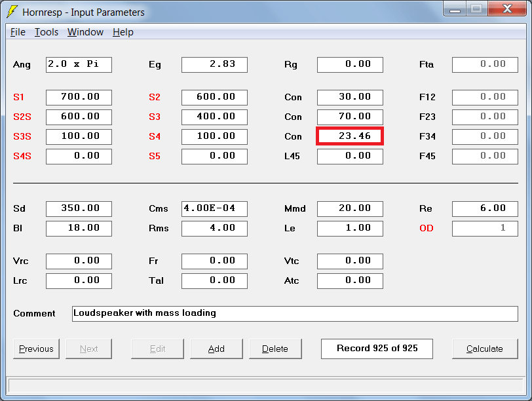
Task: Click the Comment text field
Action: (x=295, y=313)
